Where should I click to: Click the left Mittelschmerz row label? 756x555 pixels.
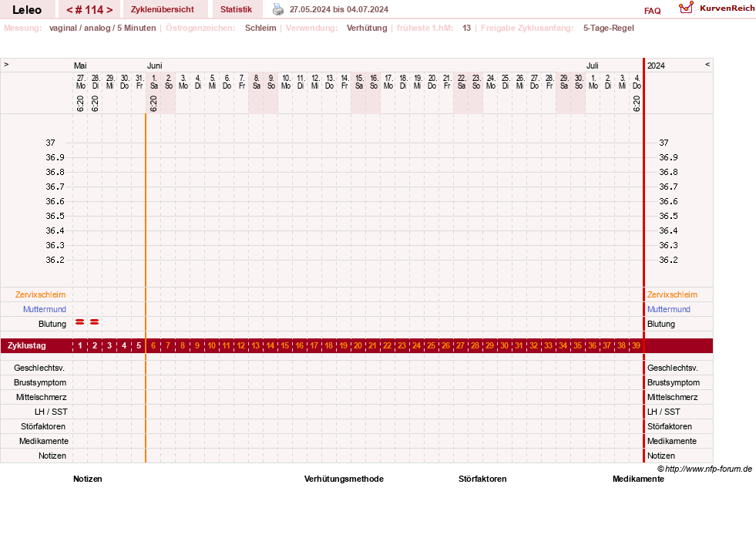(x=41, y=397)
